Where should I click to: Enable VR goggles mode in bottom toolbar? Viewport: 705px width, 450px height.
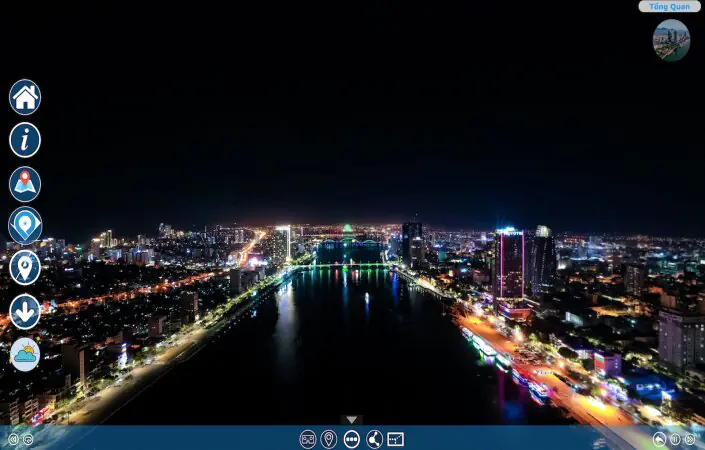click(x=308, y=439)
